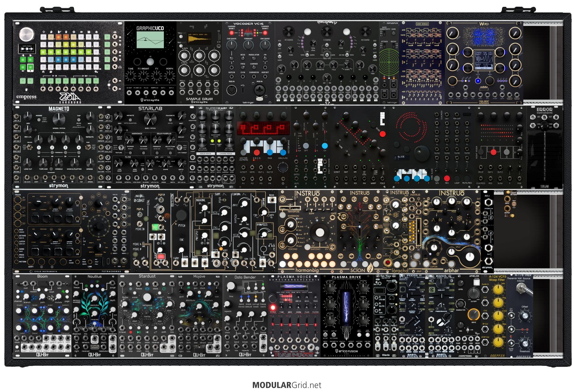Click the FORMANT knob on Vocoder VC16

point(248,44)
